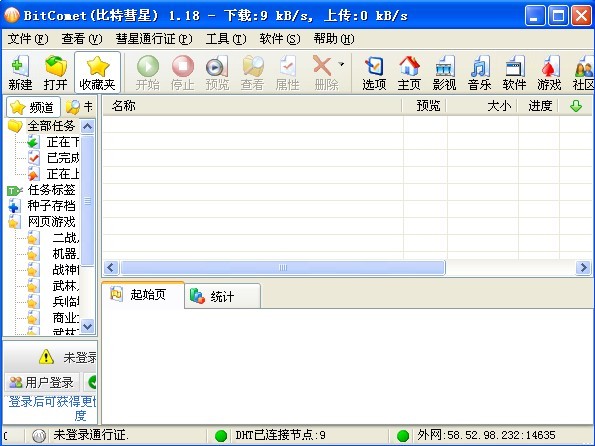Screen dimensions: 595x446
Task: Click the sidebar scroll down arrow
Action: (88, 326)
